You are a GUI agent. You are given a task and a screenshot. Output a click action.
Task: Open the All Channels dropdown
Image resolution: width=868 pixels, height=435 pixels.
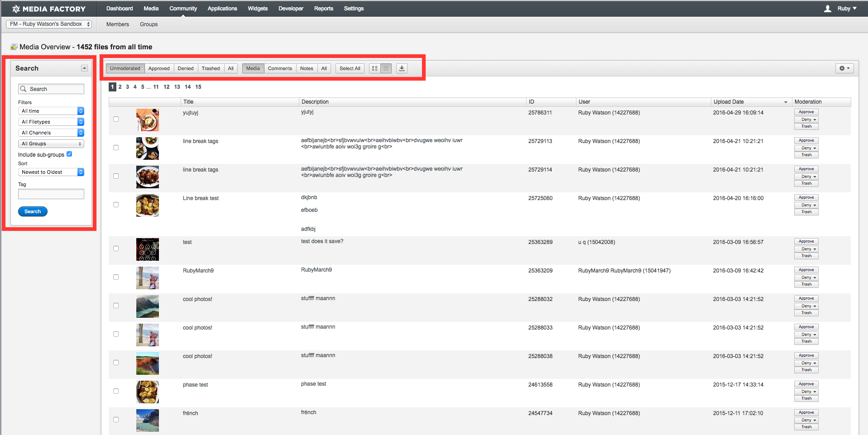51,133
